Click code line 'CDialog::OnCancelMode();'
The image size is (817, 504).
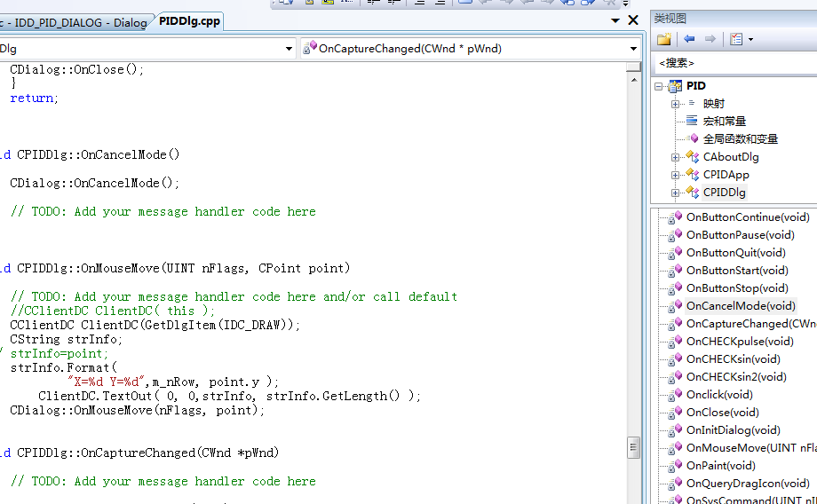click(94, 183)
